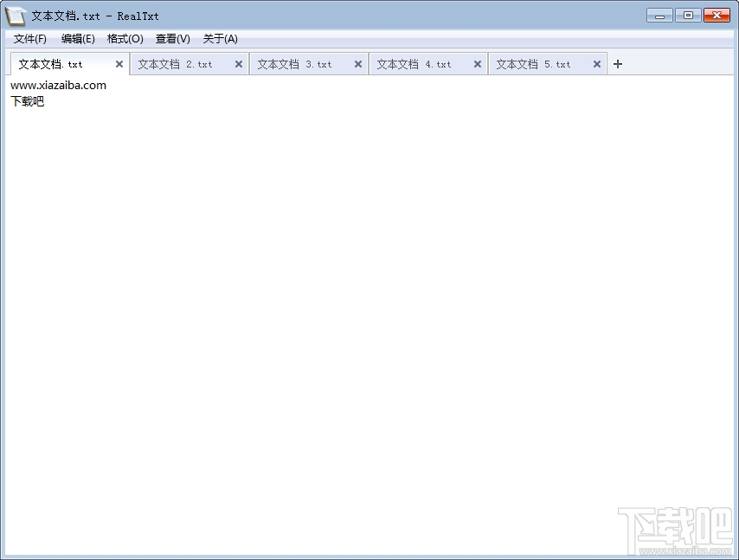
Task: Click the 下载吧 text line
Action: point(28,101)
